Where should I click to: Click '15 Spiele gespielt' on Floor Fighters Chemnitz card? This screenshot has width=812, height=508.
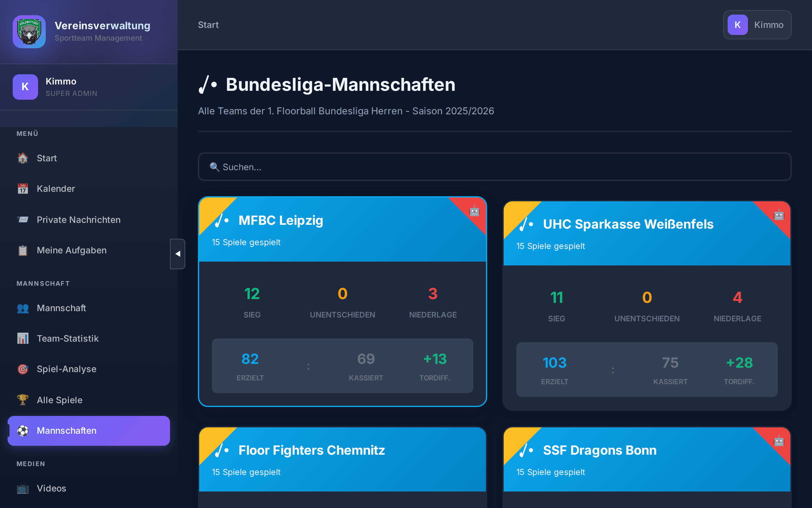click(x=246, y=472)
